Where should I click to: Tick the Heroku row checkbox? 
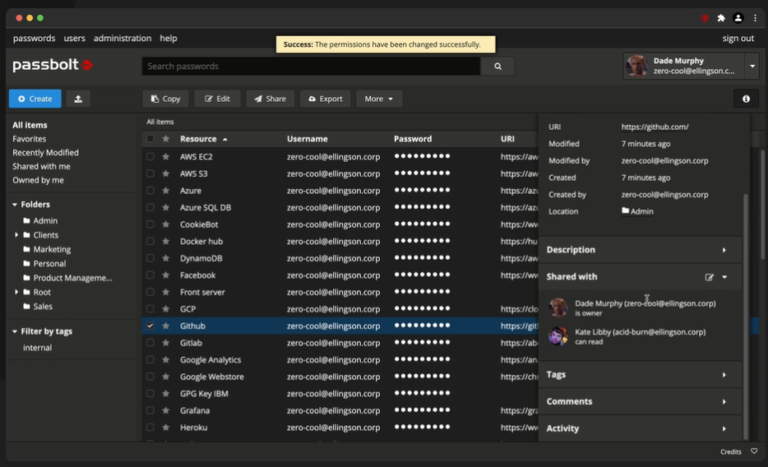pos(150,427)
